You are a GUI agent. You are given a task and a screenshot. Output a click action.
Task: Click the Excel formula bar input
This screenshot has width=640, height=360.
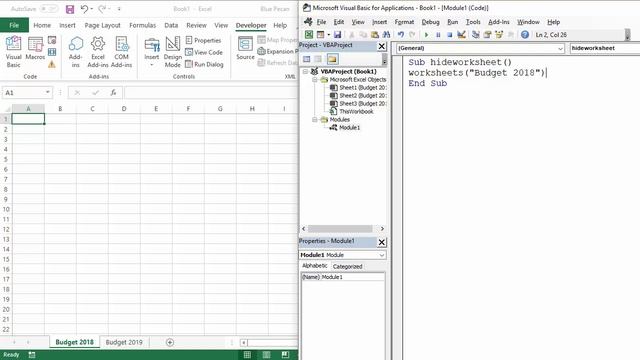tap(211, 93)
